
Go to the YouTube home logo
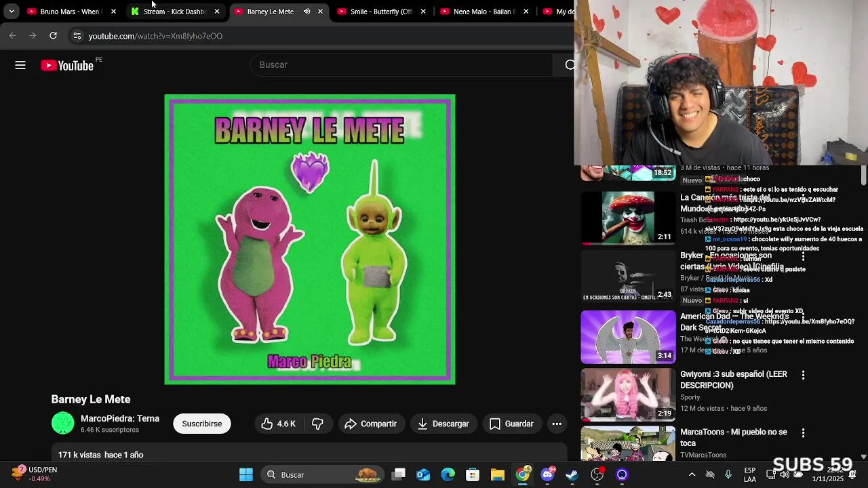click(x=67, y=65)
